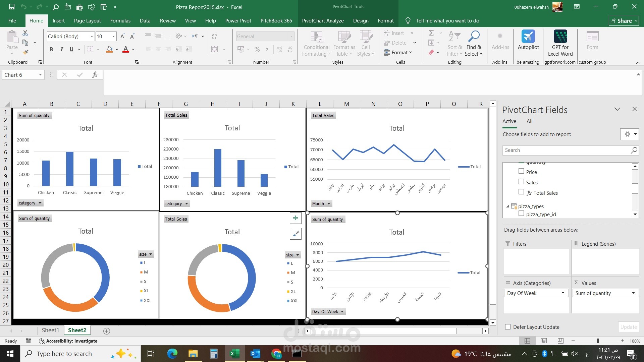Switch to the PivotChart Analyze tab

pos(323,21)
